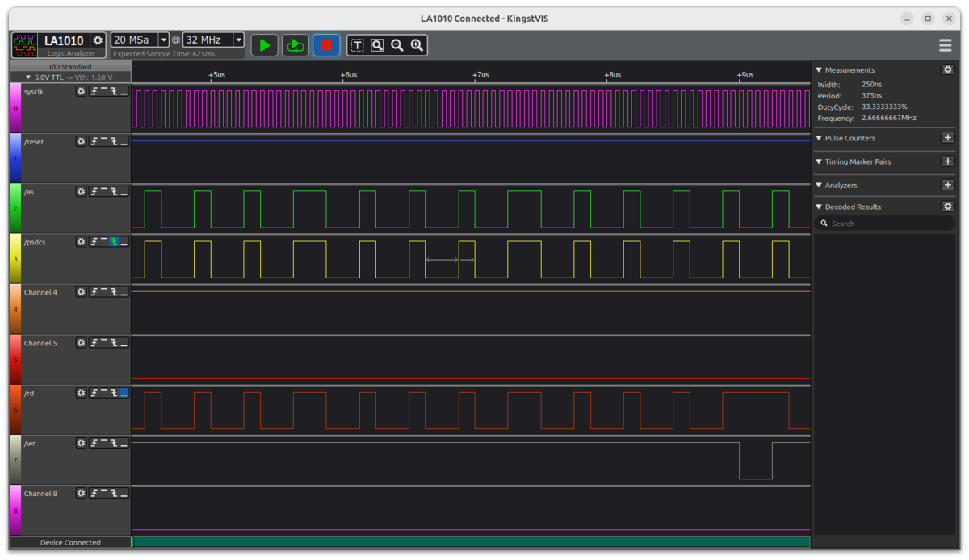This screenshot has width=969, height=560.
Task: Add a new protocol analyzer
Action: coord(948,185)
